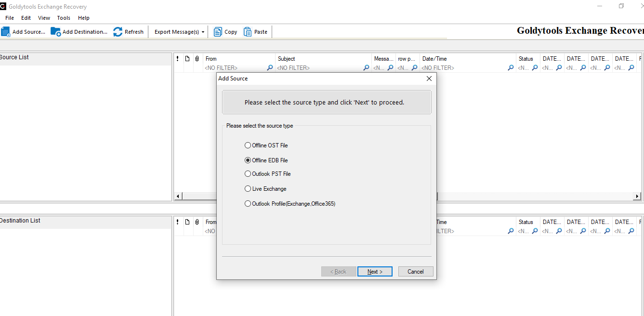Click the Subject filter input field
This screenshot has height=316, width=644.
[x=318, y=68]
